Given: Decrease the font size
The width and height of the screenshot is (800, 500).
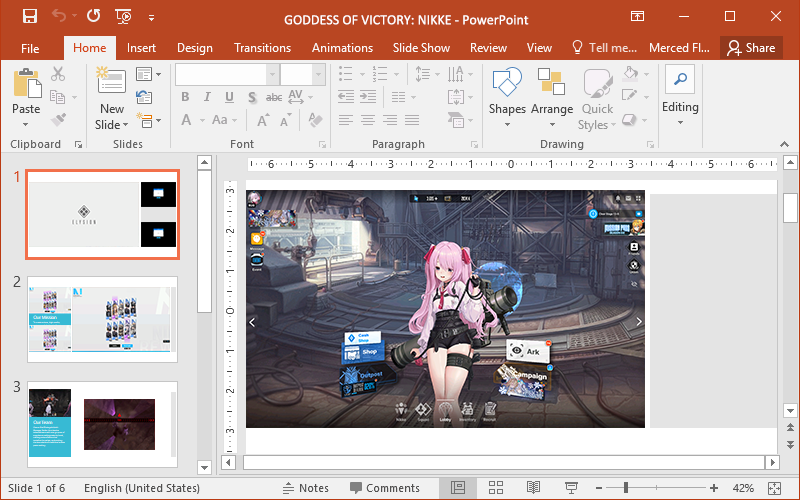Looking at the screenshot, I should click(285, 120).
